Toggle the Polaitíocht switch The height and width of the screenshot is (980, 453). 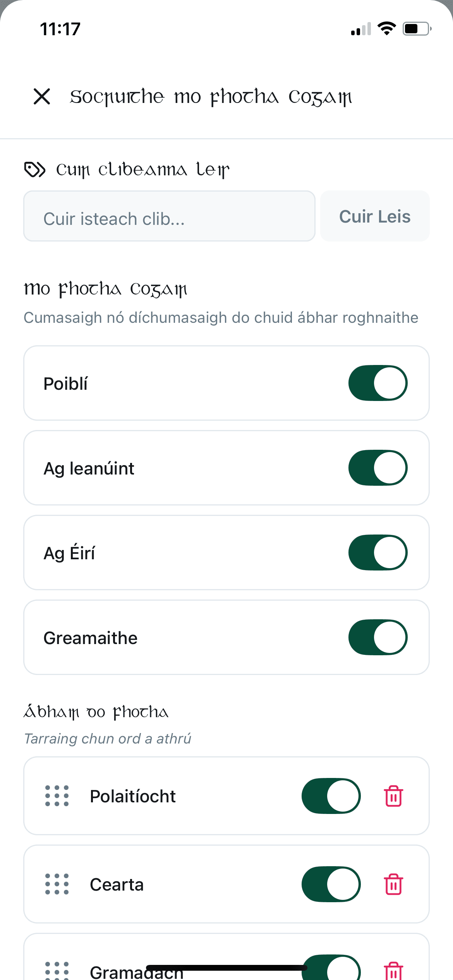(331, 796)
